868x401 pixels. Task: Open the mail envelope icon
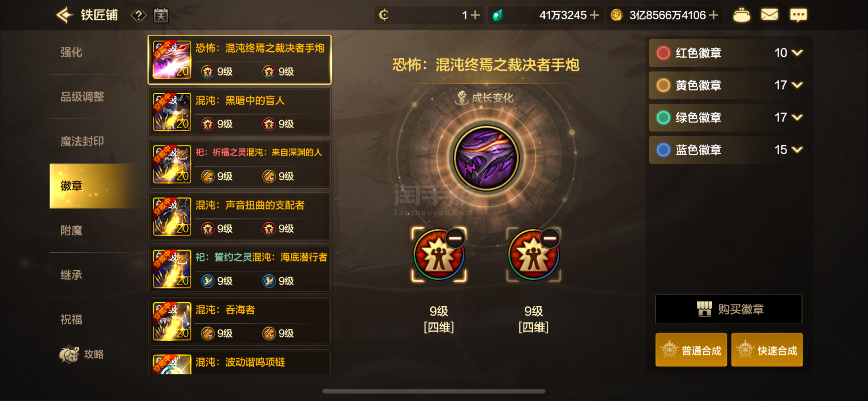pyautogui.click(x=769, y=15)
